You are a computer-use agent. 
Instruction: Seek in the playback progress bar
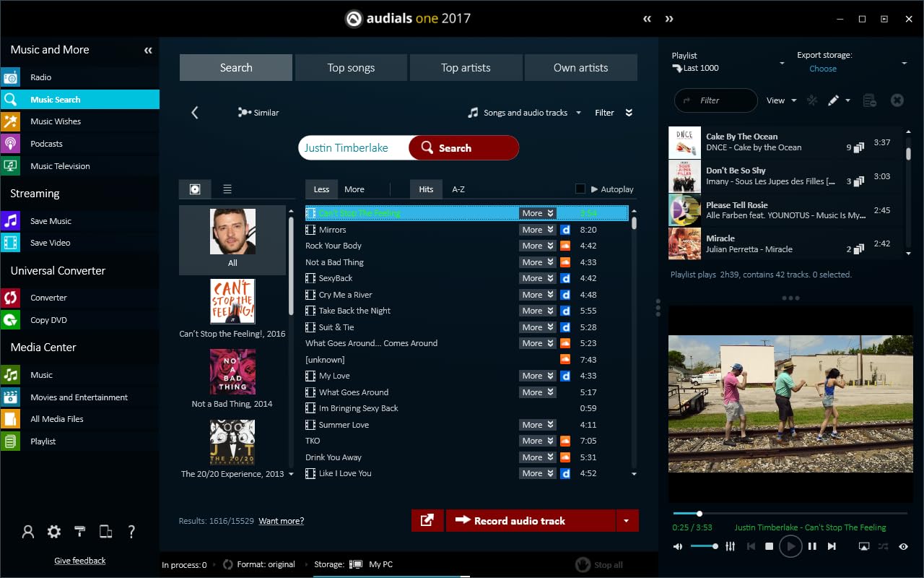coord(790,514)
